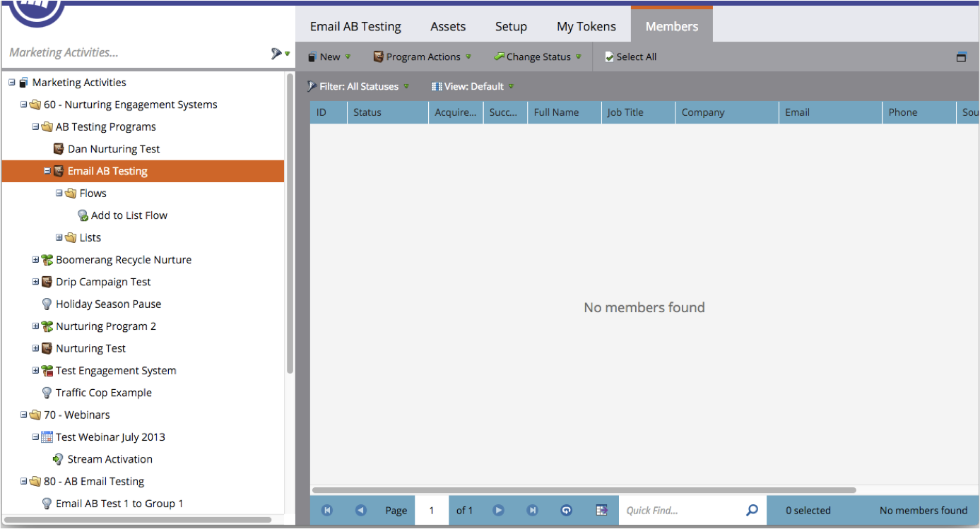
Task: Click the expand panel icon in toolbar
Action: click(x=961, y=57)
